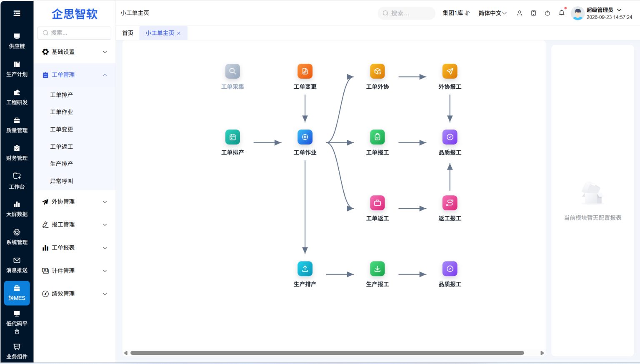Image resolution: width=640 pixels, height=364 pixels.
Task: Click the orange 工单变更 flow icon
Action: [x=305, y=71]
